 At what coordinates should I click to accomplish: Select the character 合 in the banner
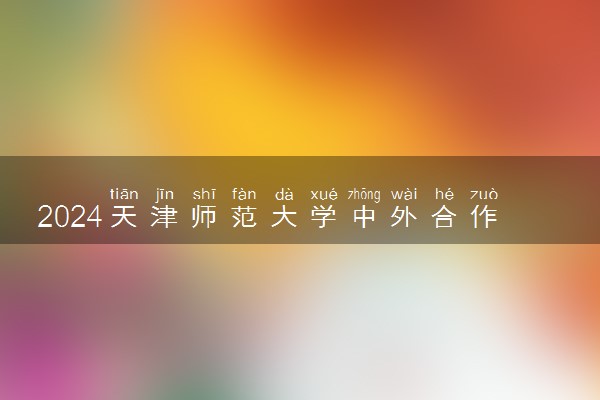(444, 217)
